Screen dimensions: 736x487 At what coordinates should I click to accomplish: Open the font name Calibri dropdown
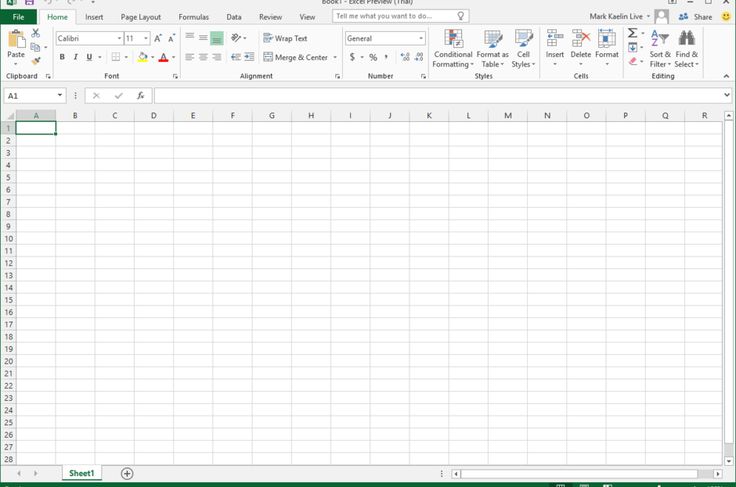(118, 38)
